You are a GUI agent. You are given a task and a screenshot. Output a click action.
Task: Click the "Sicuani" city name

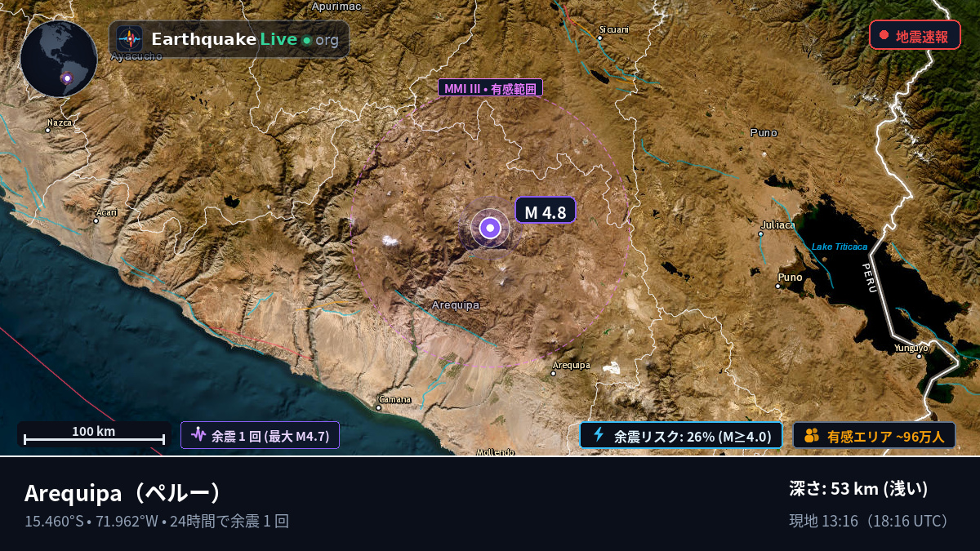pos(613,29)
